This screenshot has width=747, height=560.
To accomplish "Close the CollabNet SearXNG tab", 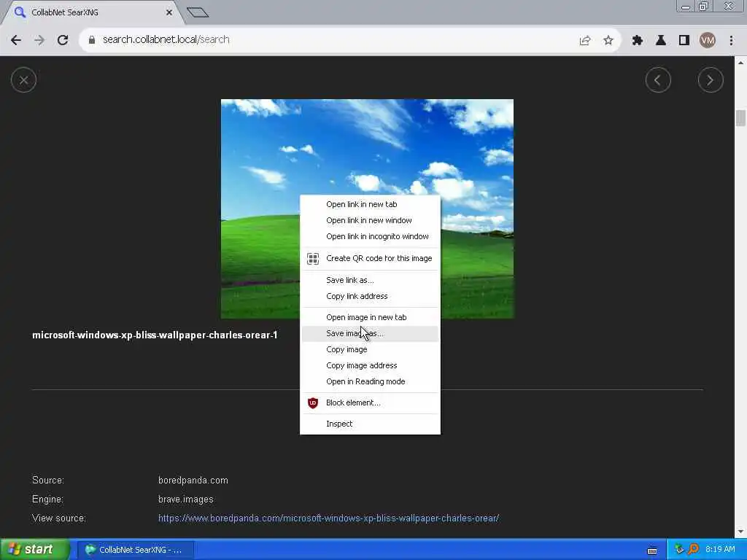I will click(169, 12).
